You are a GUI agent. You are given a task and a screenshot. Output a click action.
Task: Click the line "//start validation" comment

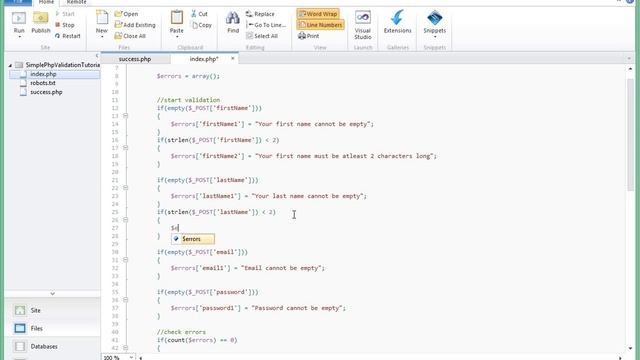coord(188,100)
